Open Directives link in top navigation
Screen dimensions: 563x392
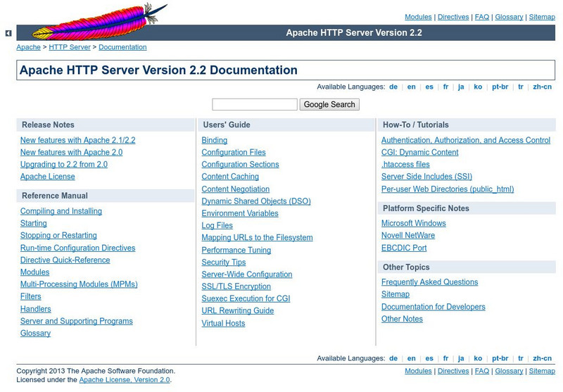click(x=453, y=17)
